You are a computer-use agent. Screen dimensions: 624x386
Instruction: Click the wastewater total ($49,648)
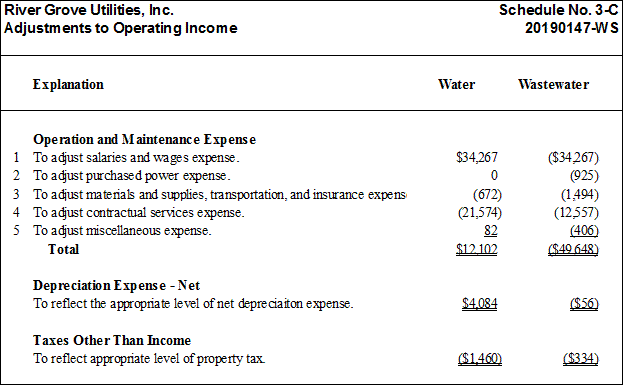[573, 250]
